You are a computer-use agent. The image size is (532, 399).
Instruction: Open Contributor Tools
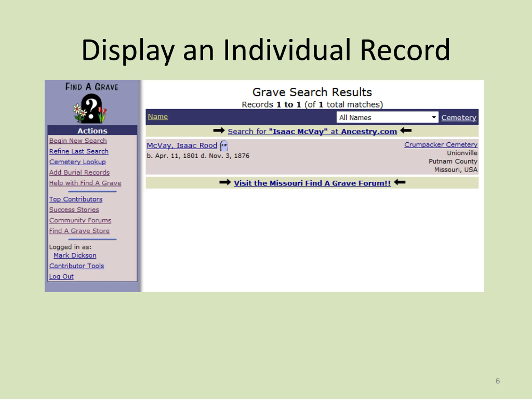click(x=77, y=266)
